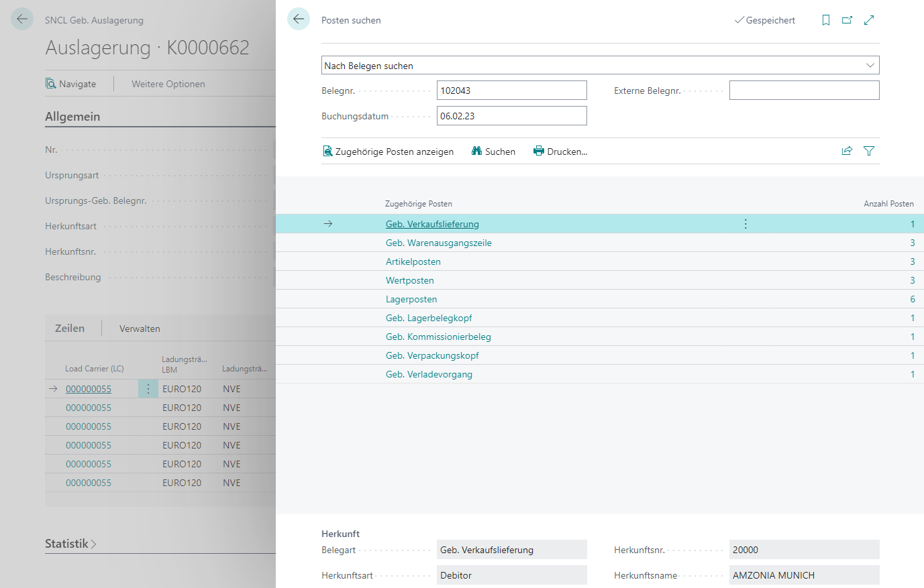Expand the dialog to full screen
924x588 pixels.
pyautogui.click(x=869, y=20)
